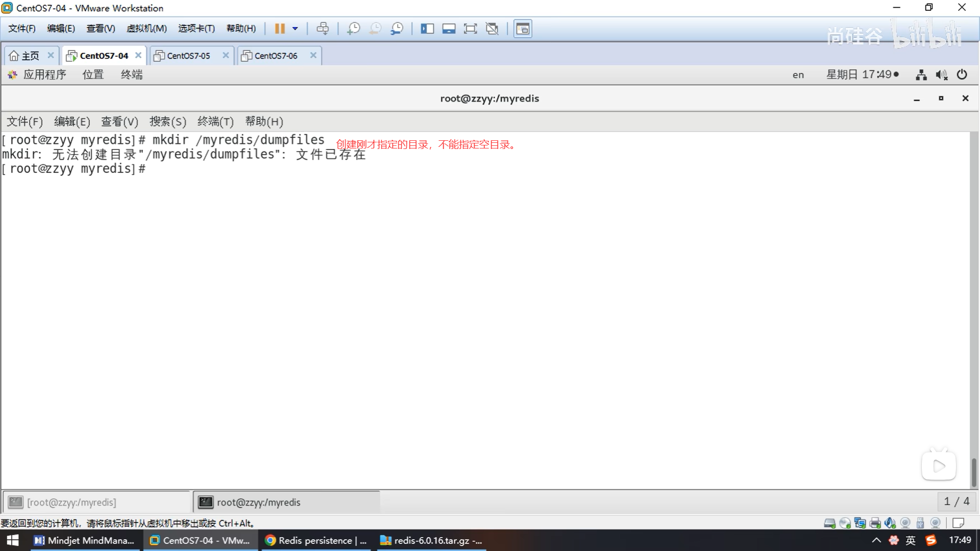Open the power options dropdown arrow

pyautogui.click(x=295, y=29)
